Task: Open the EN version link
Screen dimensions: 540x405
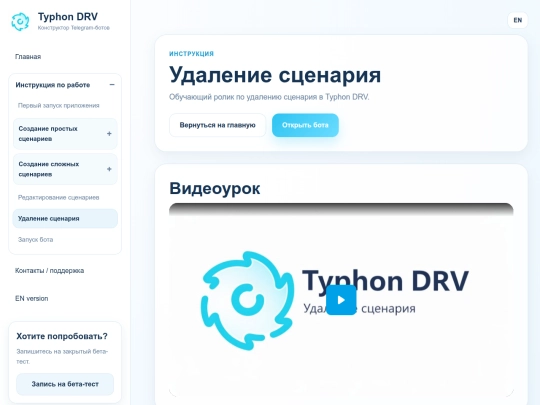Action: [x=31, y=298]
